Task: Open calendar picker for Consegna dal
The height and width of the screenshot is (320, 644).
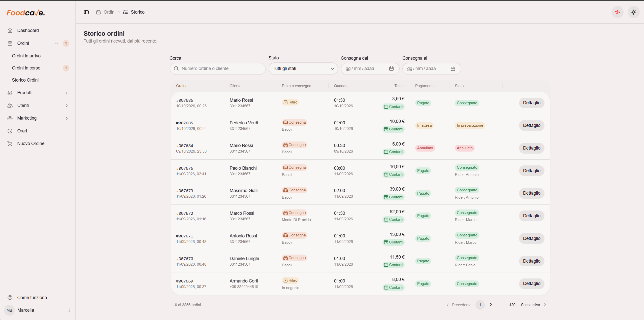Action: [391, 68]
